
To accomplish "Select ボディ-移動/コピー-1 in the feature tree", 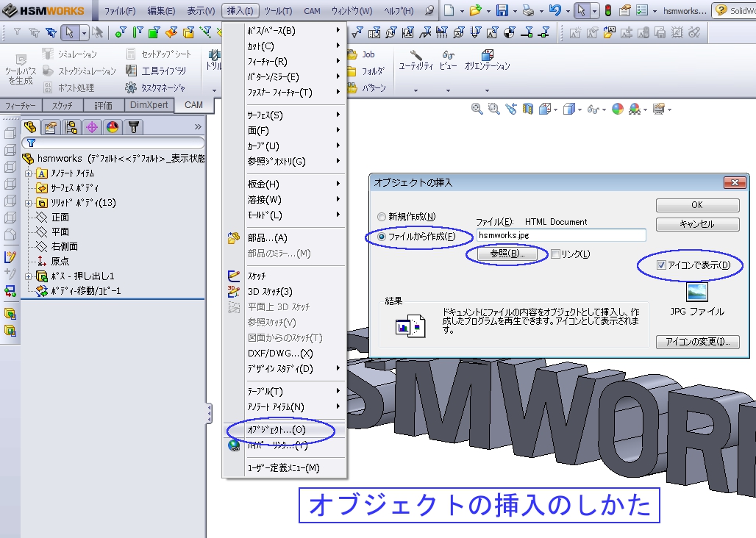I will [79, 291].
